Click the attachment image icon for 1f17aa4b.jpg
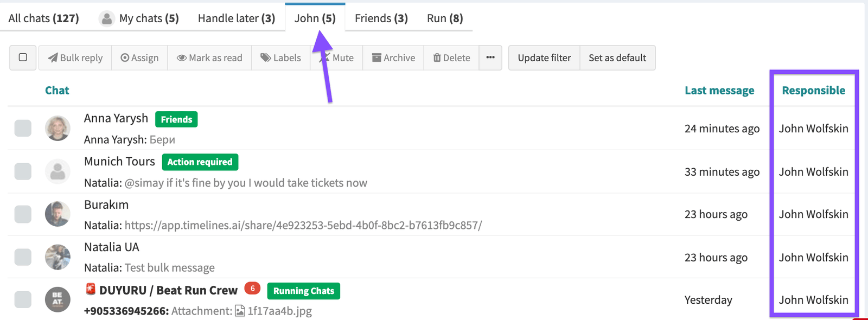This screenshot has height=320, width=868. (240, 311)
